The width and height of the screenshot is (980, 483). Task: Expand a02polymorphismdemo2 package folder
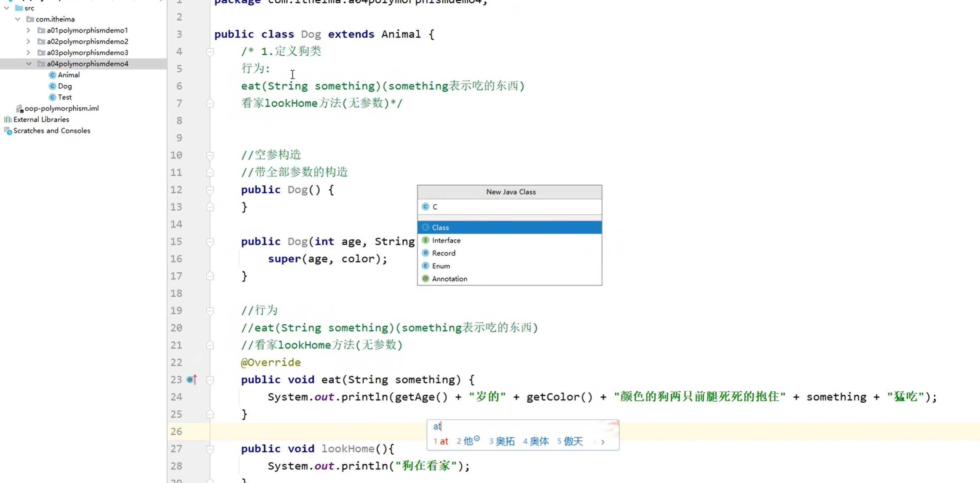[28, 41]
